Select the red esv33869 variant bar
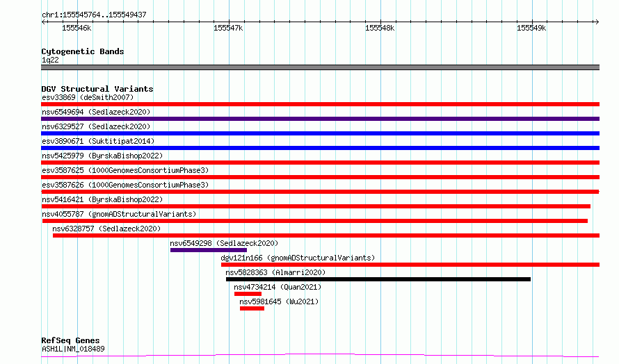The image size is (619, 364). (x=320, y=104)
